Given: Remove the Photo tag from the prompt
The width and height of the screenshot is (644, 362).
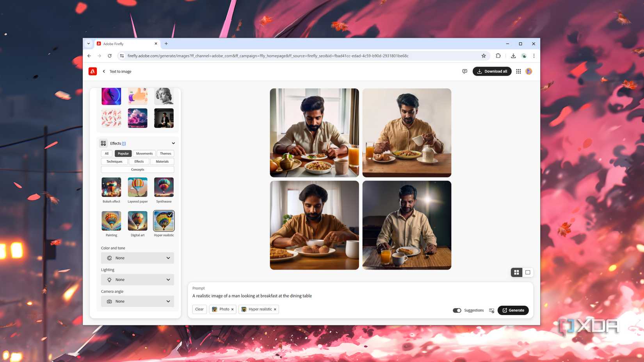Looking at the screenshot, I should pos(232,309).
